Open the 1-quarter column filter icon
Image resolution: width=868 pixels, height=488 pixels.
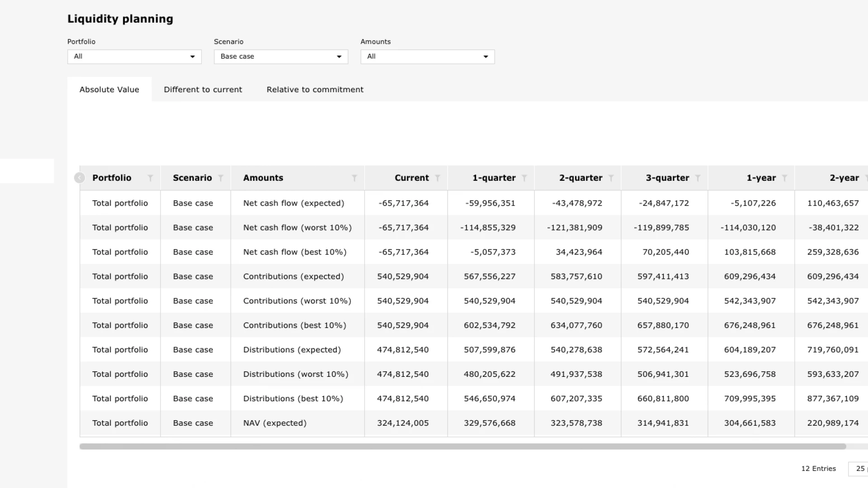[524, 178]
